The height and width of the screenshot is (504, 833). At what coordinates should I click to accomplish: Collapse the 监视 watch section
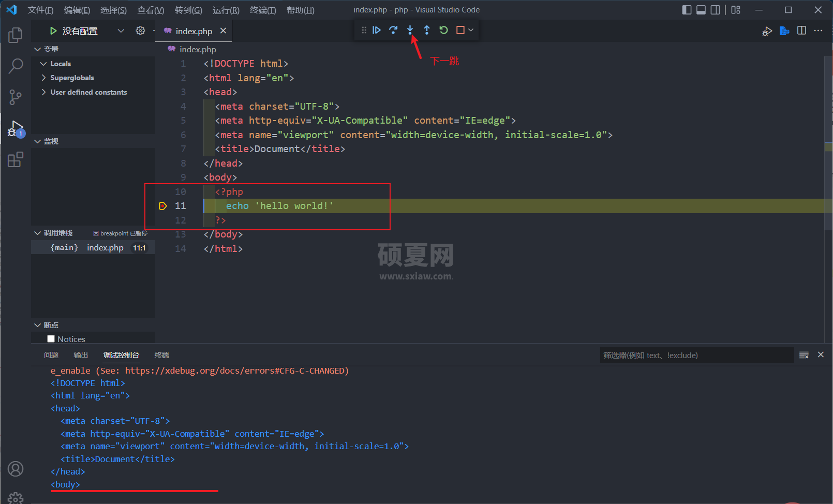pyautogui.click(x=93, y=141)
